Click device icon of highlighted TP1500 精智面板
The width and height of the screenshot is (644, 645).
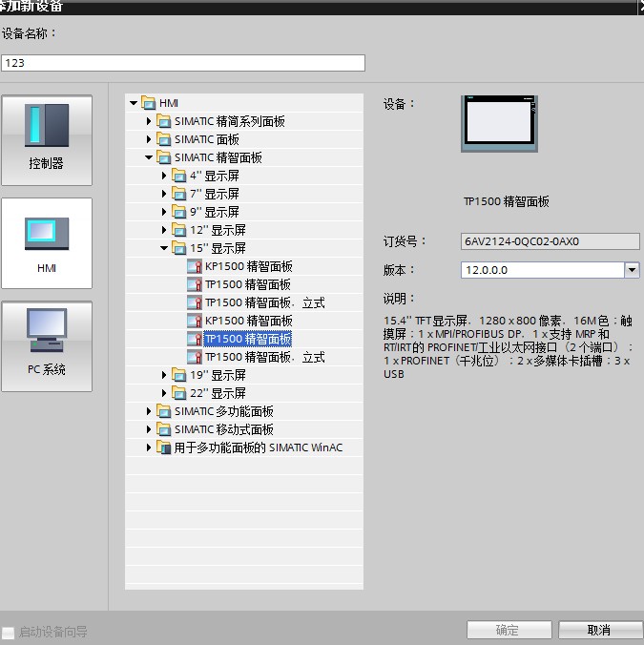(194, 339)
